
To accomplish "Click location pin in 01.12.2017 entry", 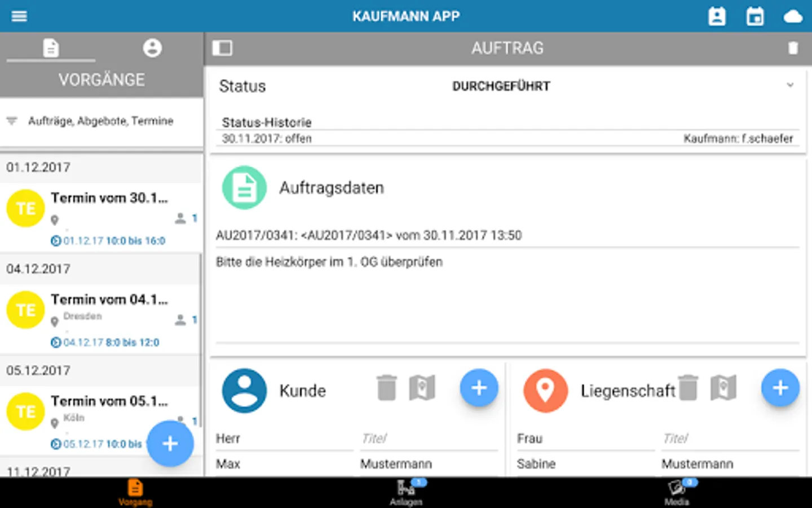I will [55, 220].
